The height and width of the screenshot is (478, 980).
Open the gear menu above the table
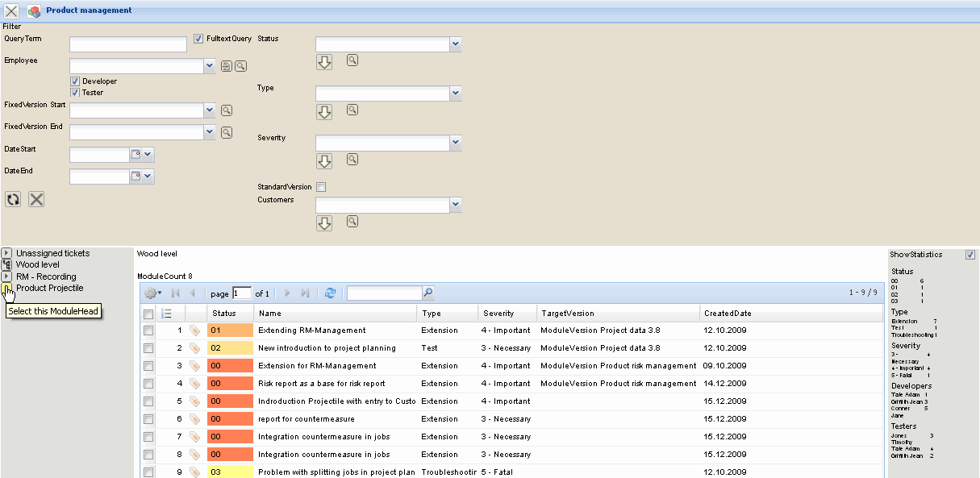pos(150,293)
